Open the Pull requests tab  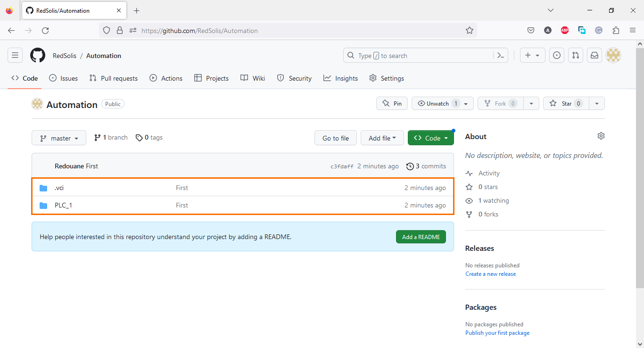[x=114, y=78]
